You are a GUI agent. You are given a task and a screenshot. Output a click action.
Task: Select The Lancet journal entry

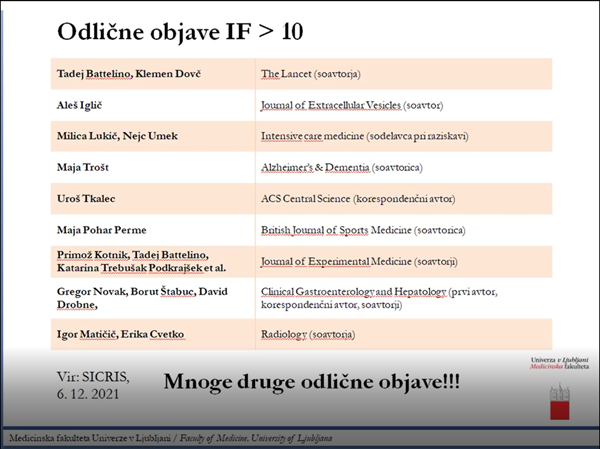310,74
